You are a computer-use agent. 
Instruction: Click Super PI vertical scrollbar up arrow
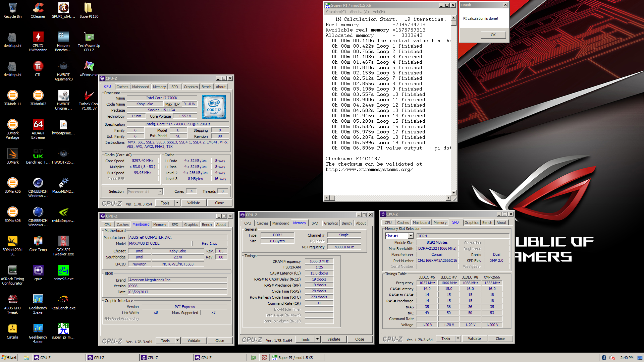coord(454,18)
